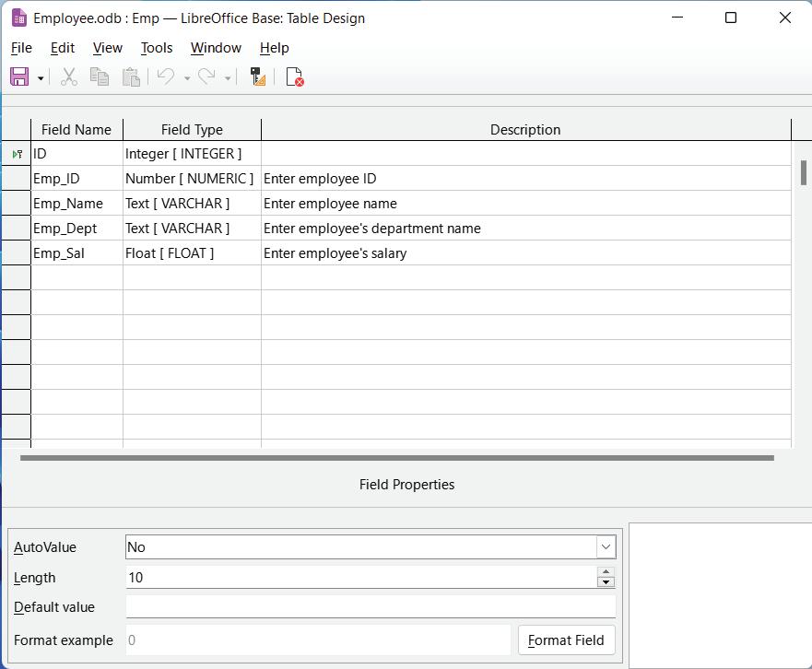Click the Emp_Dept Text [ VARCHAR ] type cell
This screenshot has width=812, height=669.
pos(192,229)
